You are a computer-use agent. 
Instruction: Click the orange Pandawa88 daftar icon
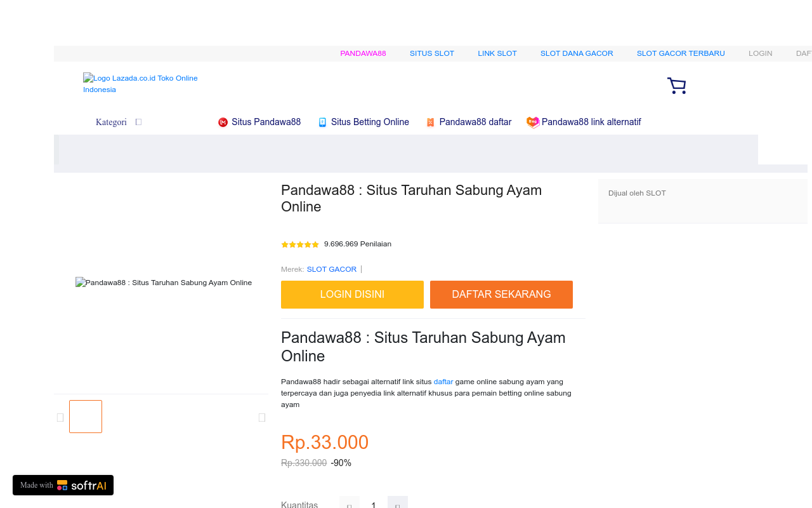pos(430,123)
